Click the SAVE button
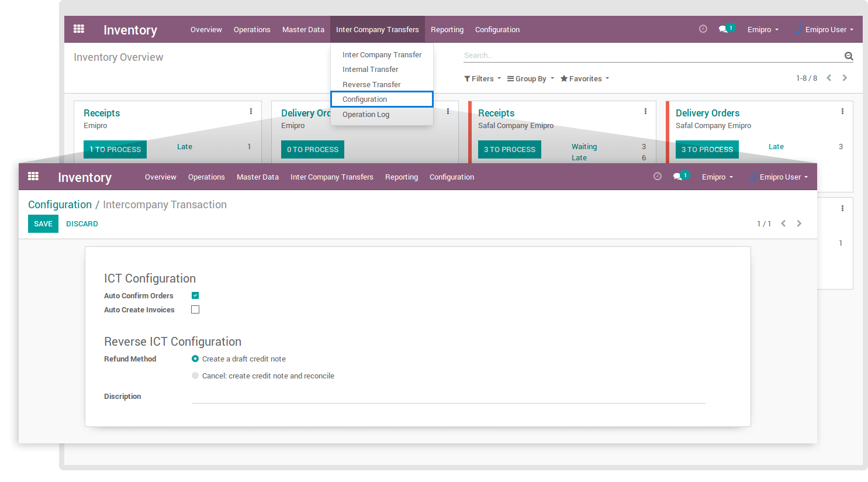The image size is (868, 482). click(43, 224)
